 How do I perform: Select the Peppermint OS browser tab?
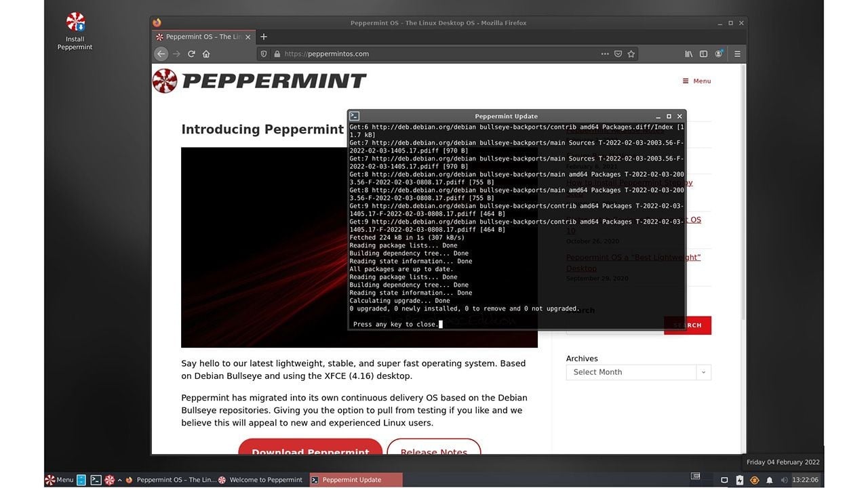[x=203, y=37]
